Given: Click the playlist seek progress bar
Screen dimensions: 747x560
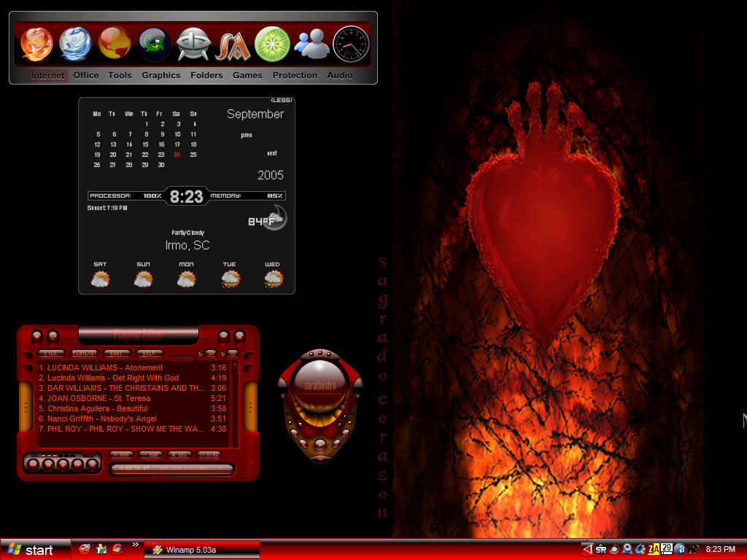Looking at the screenshot, I should pyautogui.click(x=171, y=468).
